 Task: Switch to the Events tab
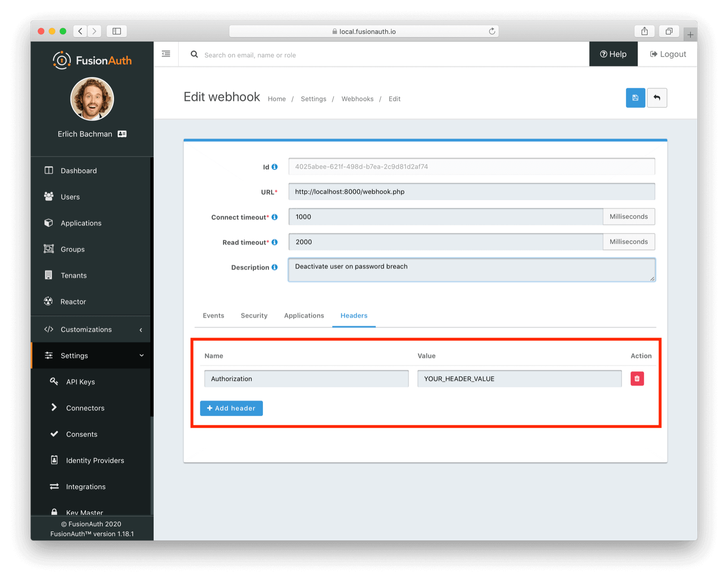pos(213,316)
